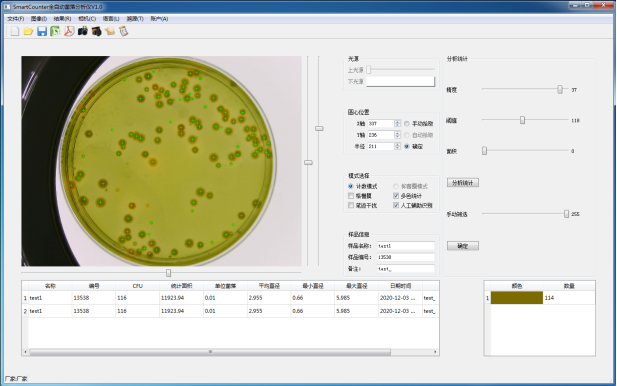Image resolution: width=617 pixels, height=386 pixels.
Task: Click the notepad with pencil icon
Action: (110, 31)
